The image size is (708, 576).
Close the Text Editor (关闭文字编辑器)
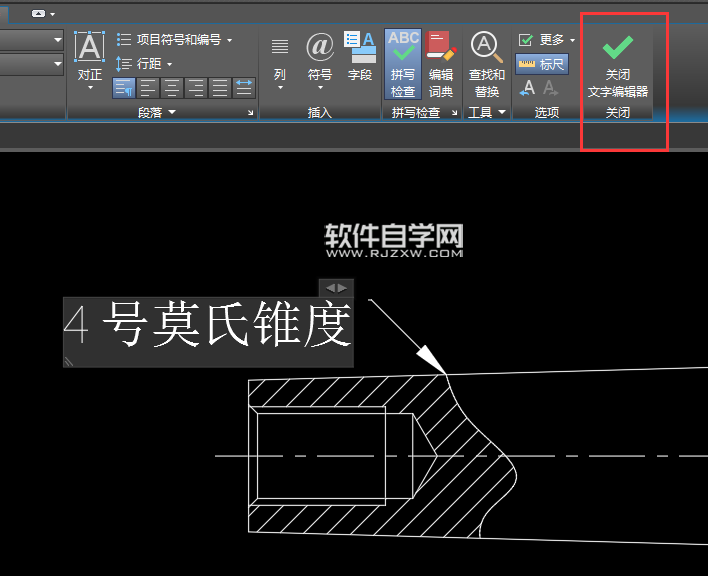tap(618, 65)
